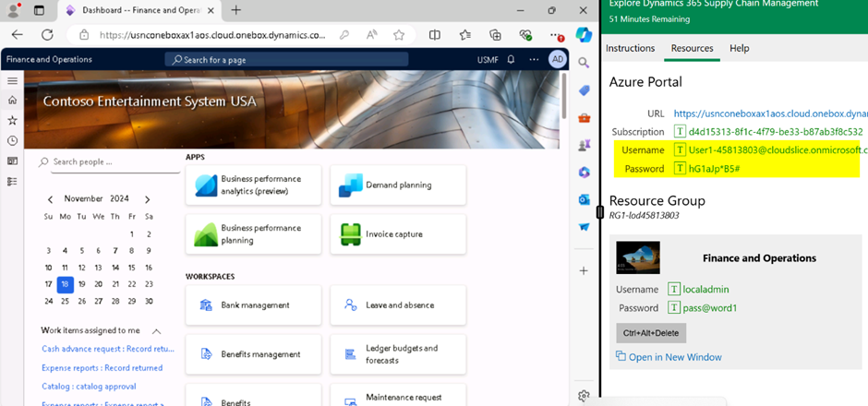868x406 pixels.
Task: Open the more options ellipsis in header
Action: [x=534, y=59]
